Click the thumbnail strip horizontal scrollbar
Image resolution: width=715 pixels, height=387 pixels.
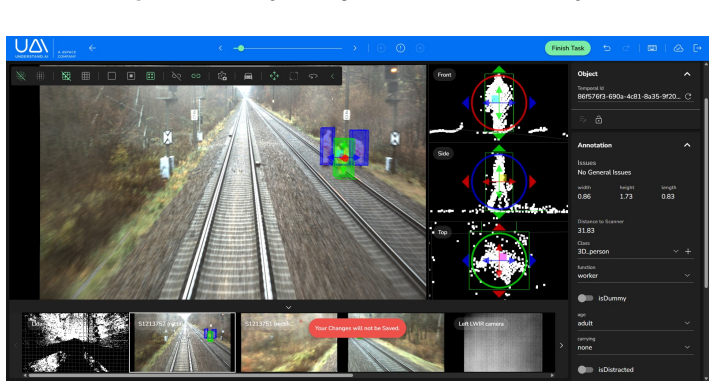(x=191, y=376)
